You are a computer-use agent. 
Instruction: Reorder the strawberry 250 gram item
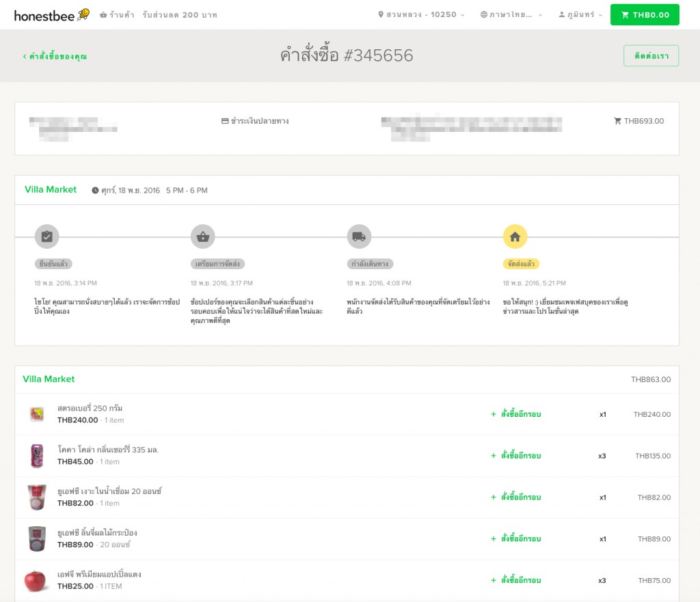coord(516,414)
